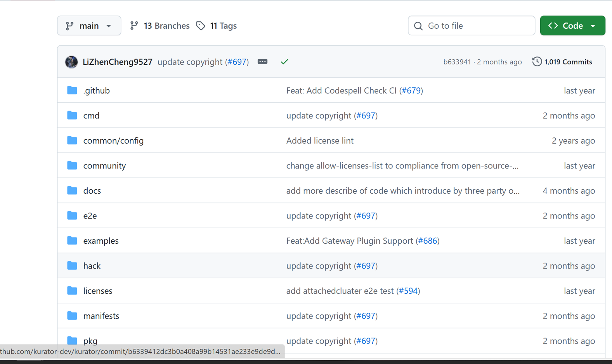This screenshot has height=364, width=612.
Task: Open the history clock icon for commits
Action: [537, 61]
